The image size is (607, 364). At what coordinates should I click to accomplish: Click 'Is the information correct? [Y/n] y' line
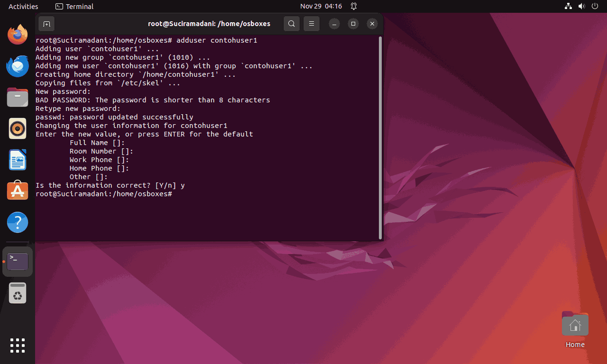click(x=110, y=185)
